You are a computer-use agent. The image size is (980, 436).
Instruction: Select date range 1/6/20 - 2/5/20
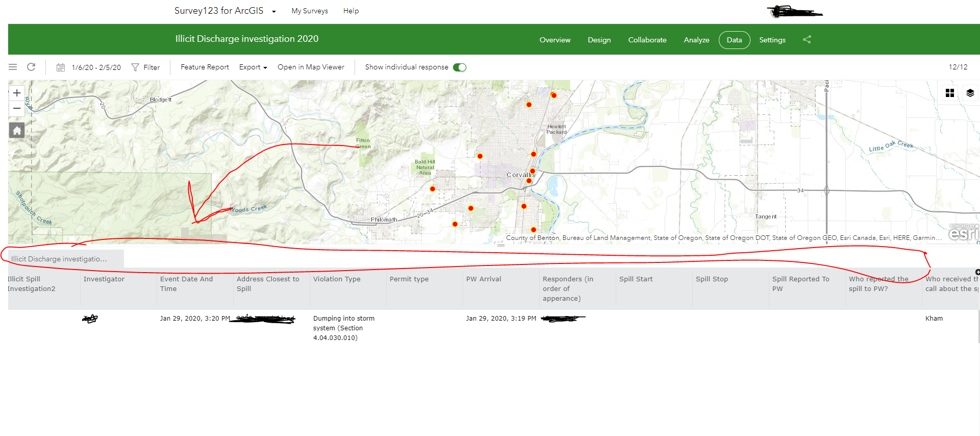pos(96,67)
